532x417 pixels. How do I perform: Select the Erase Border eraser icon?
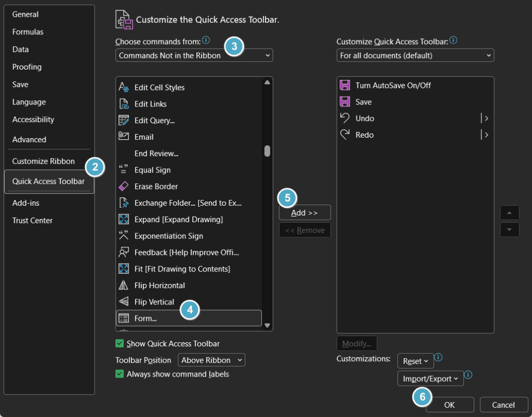(124, 186)
